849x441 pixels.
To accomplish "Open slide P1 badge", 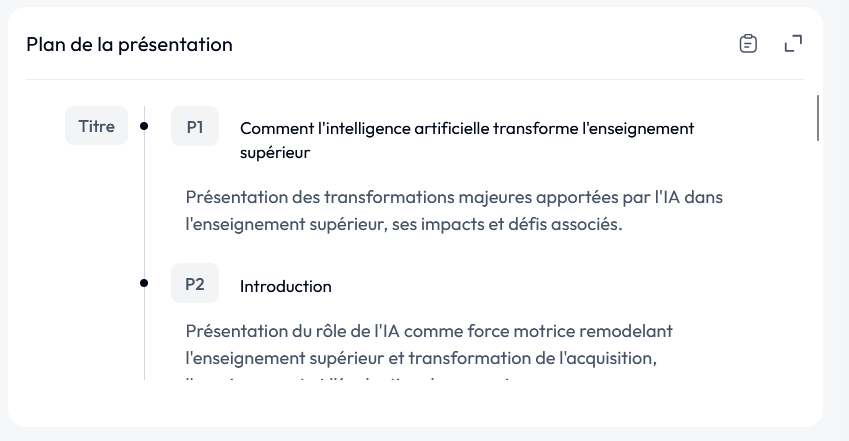I will 195,126.
